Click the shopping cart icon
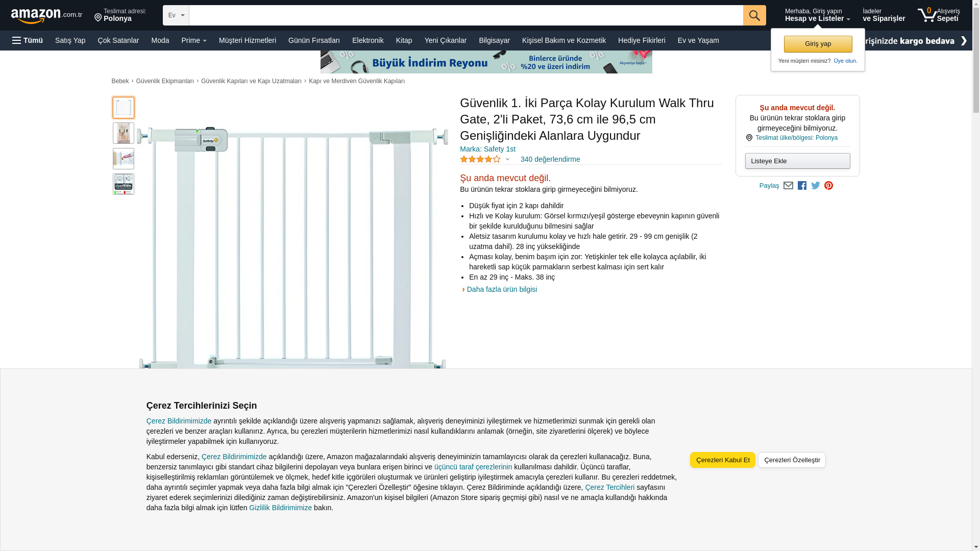The width and height of the screenshot is (980, 551). click(927, 15)
